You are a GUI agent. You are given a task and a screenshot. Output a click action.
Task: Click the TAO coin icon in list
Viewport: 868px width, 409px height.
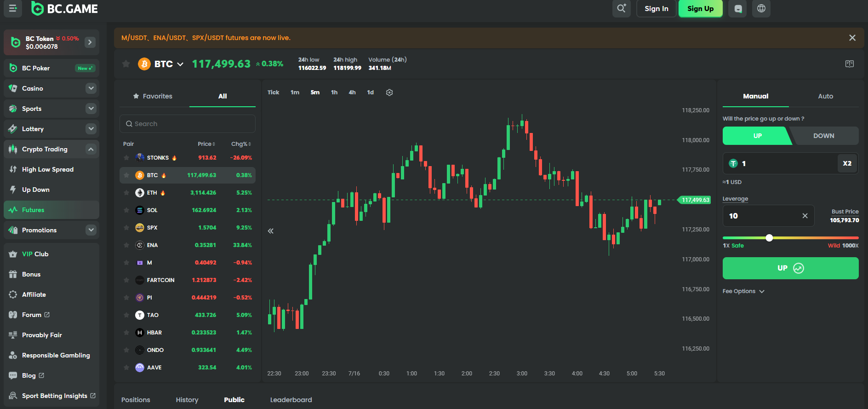point(140,315)
